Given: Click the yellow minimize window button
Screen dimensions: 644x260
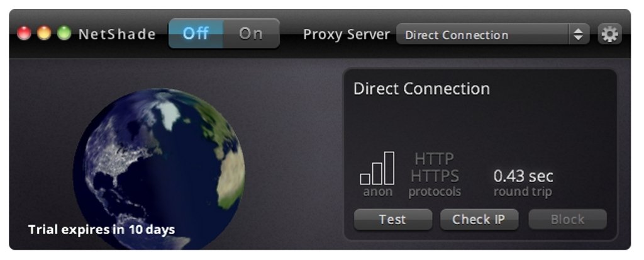Looking at the screenshot, I should tap(44, 33).
